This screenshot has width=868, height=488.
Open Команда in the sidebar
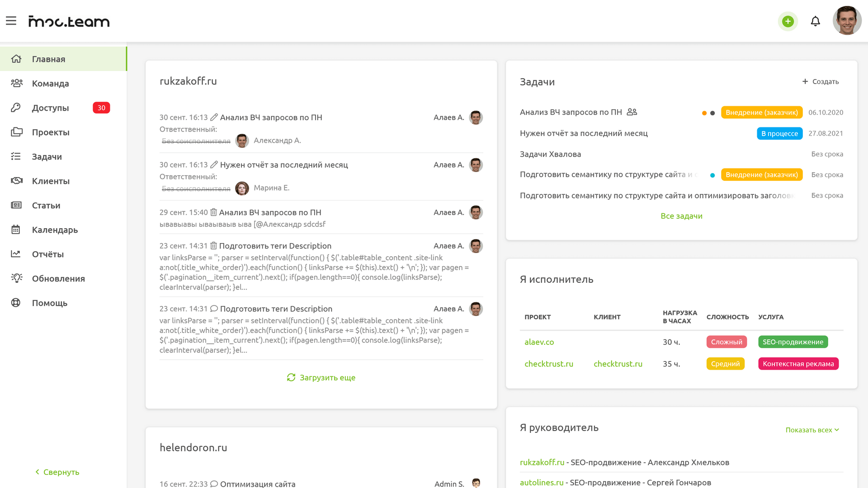click(x=51, y=84)
